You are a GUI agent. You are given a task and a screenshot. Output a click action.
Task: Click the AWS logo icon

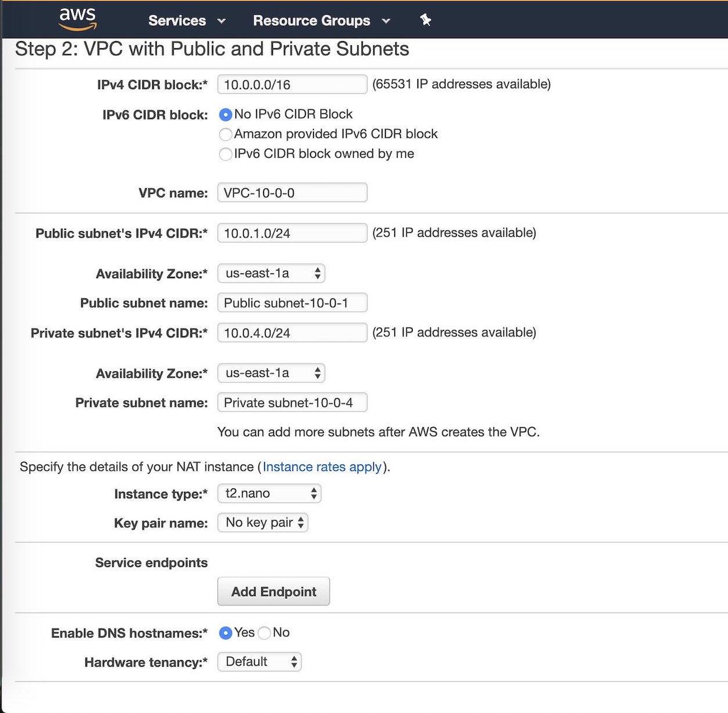pos(78,19)
